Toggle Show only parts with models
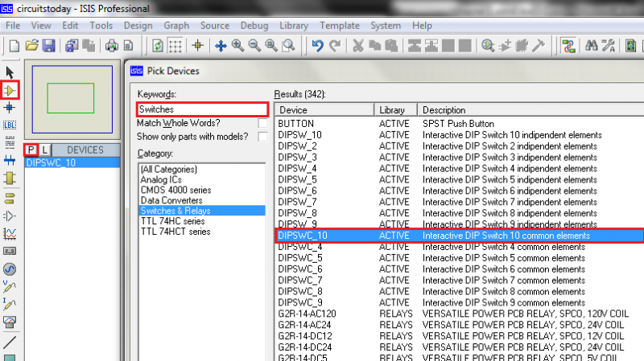 (x=263, y=137)
